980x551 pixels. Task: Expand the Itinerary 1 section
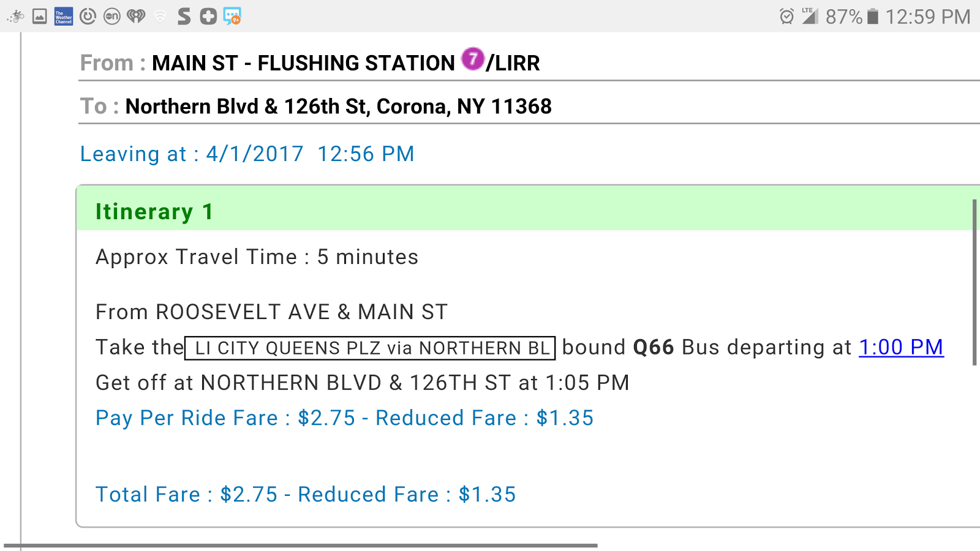[154, 211]
